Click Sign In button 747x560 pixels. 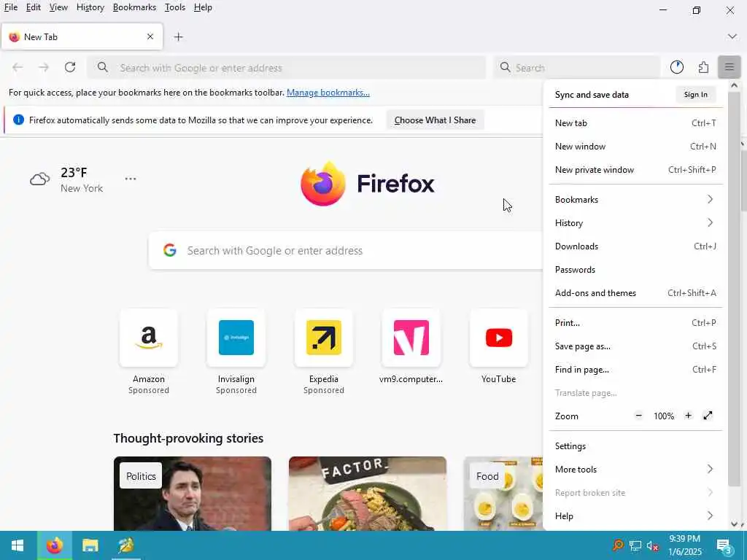695,94
